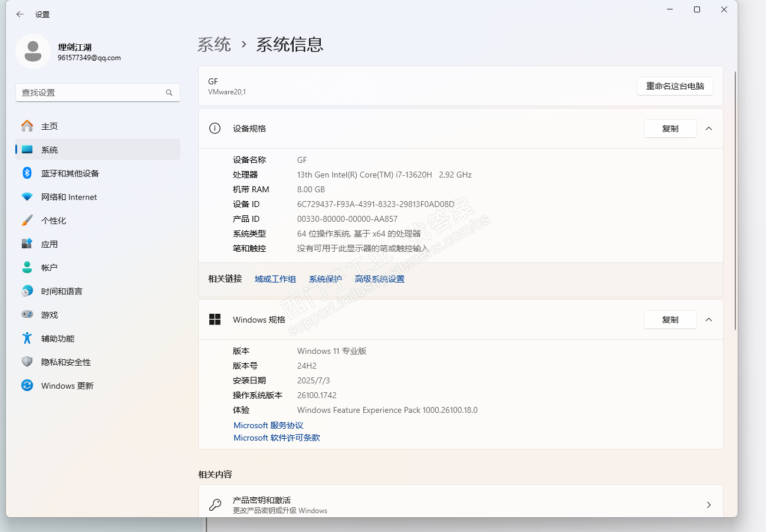Click the OS build 26100.1742
This screenshot has width=766, height=532.
click(317, 395)
